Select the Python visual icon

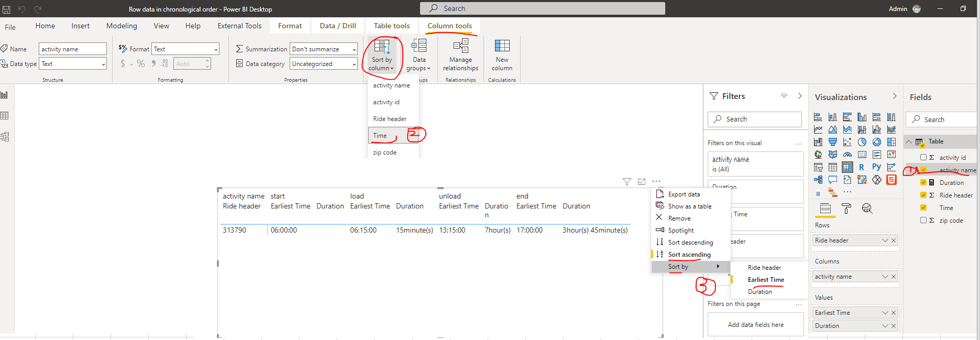877,167
